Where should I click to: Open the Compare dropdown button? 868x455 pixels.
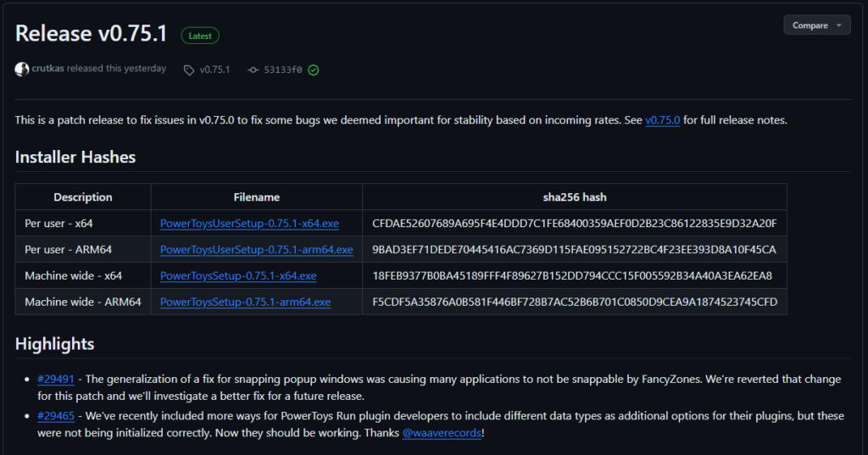pos(816,25)
